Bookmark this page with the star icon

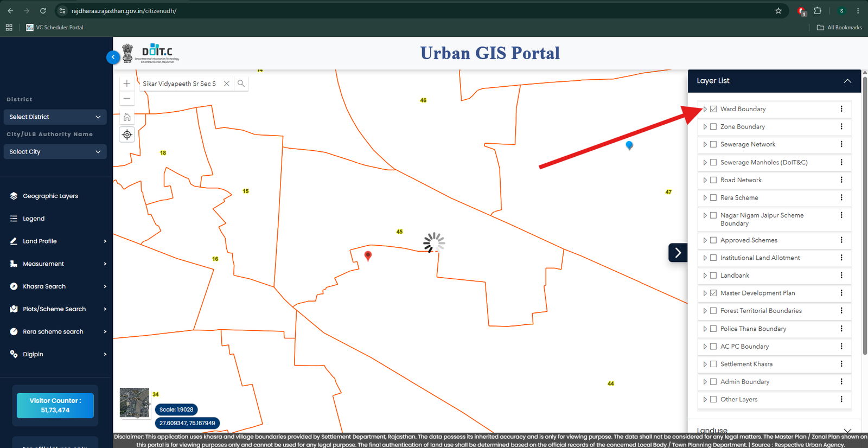point(778,11)
